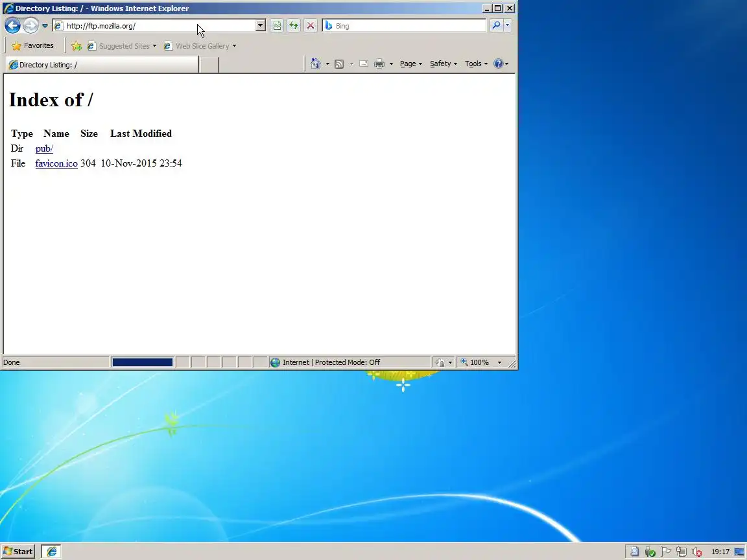This screenshot has width=747, height=560.
Task: Open the Page menu
Action: pos(411,64)
